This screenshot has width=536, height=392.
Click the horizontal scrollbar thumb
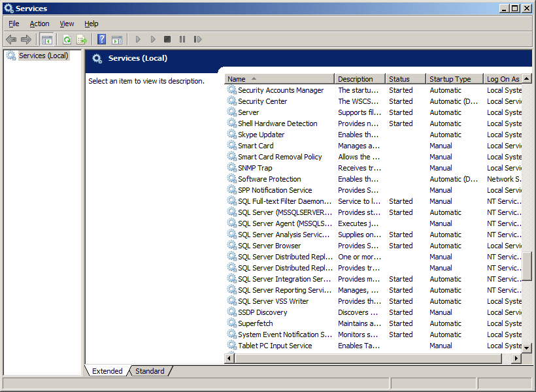368,358
